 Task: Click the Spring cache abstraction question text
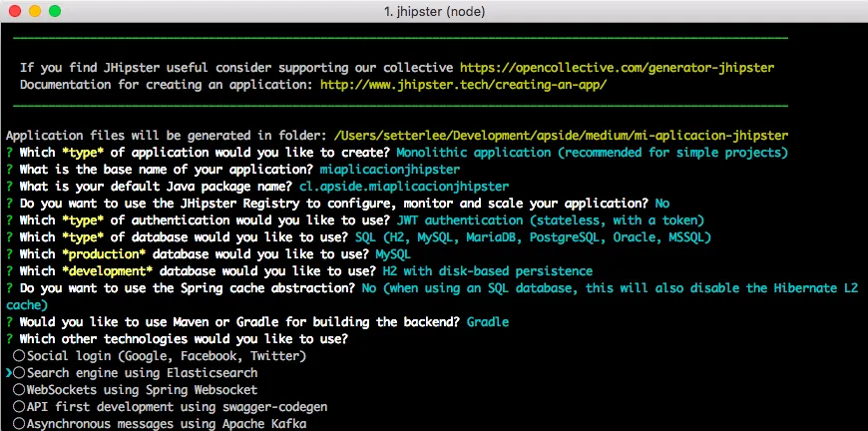click(188, 288)
